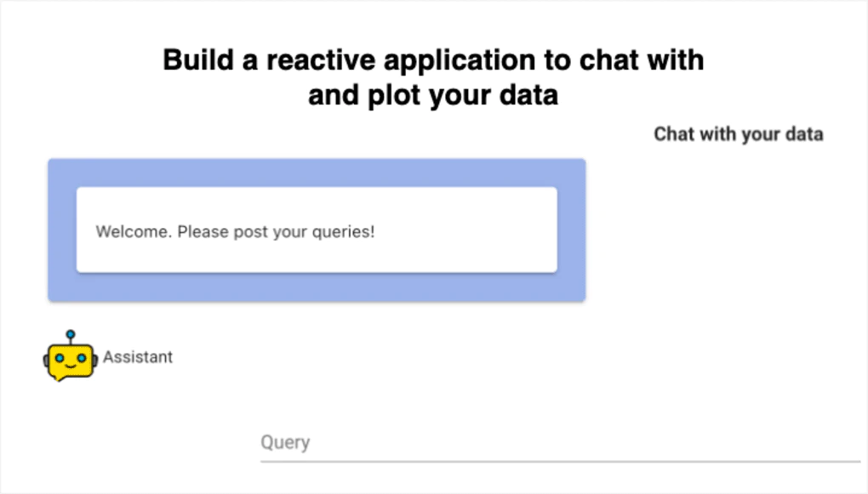868x494 pixels.
Task: Click the welcome message bubble
Action: tap(317, 230)
